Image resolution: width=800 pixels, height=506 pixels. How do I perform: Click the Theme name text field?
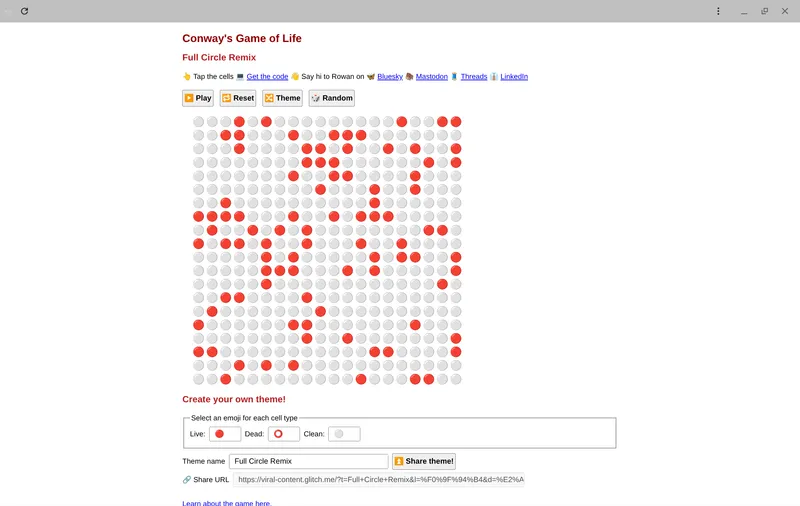(x=308, y=461)
